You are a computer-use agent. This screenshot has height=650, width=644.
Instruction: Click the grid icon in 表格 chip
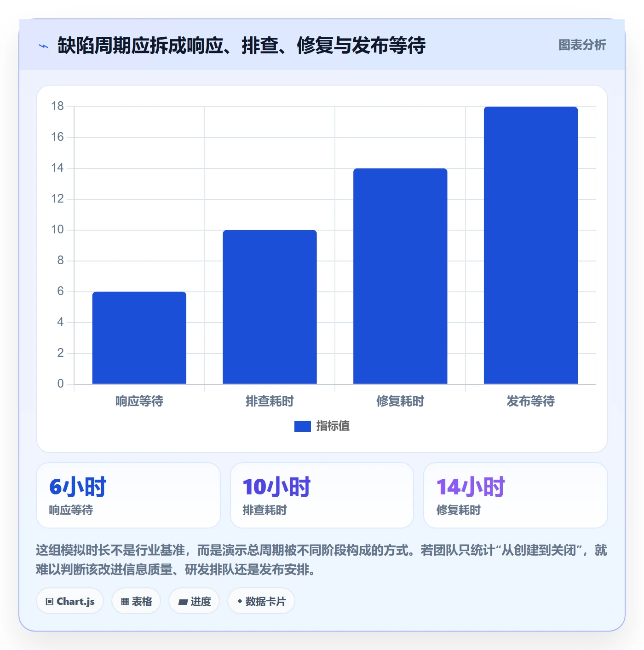pos(125,602)
